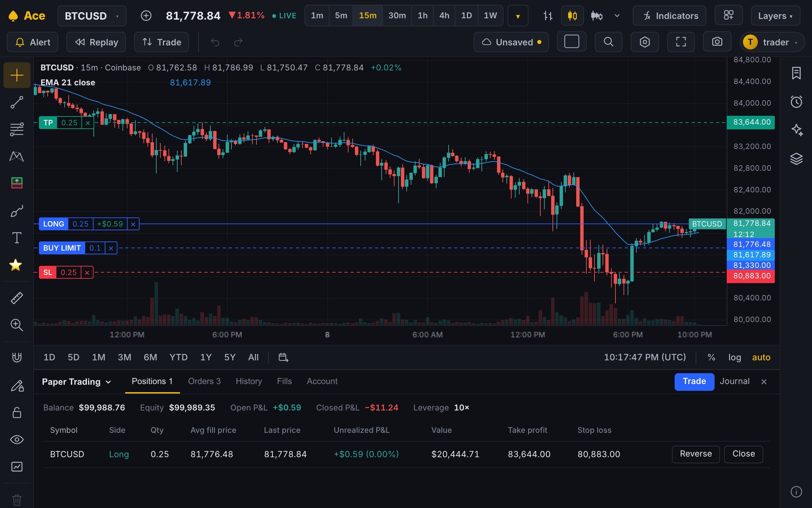Select the crosshair cursor tool
The image size is (812, 508).
17,75
